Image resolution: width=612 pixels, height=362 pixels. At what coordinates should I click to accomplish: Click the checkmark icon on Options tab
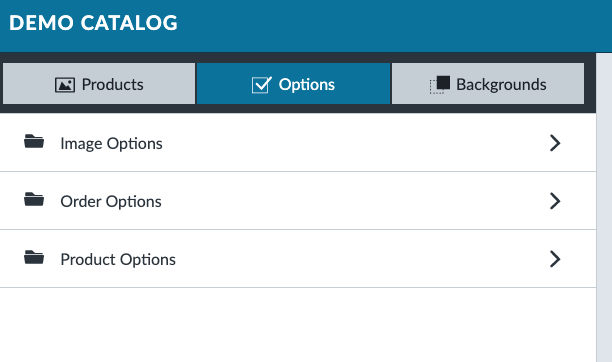click(262, 85)
